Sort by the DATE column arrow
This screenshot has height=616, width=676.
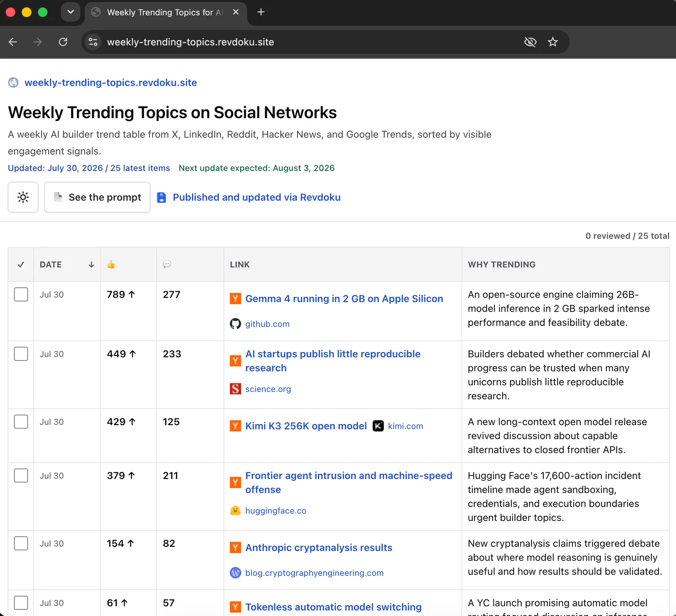91,265
